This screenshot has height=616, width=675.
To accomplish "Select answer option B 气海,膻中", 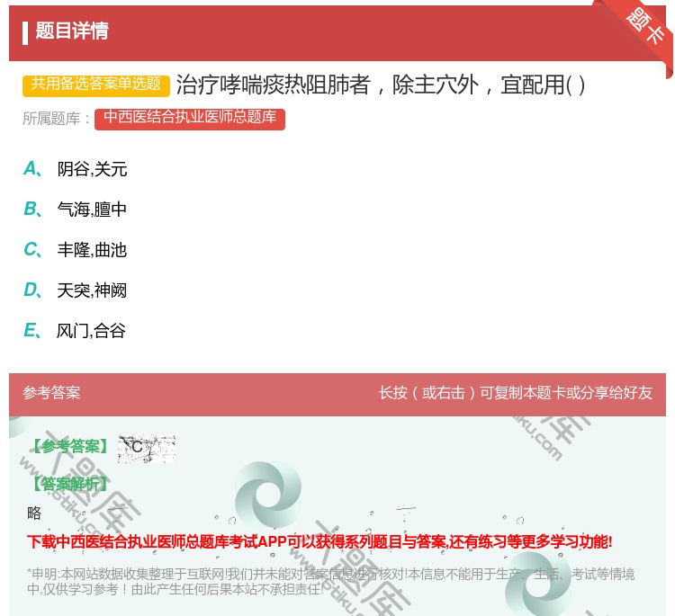I will tap(75, 209).
